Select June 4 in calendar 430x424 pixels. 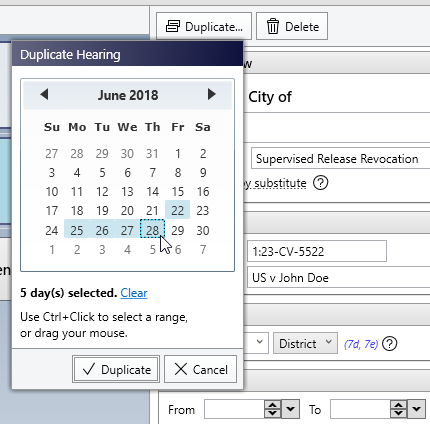pyautogui.click(x=77, y=172)
